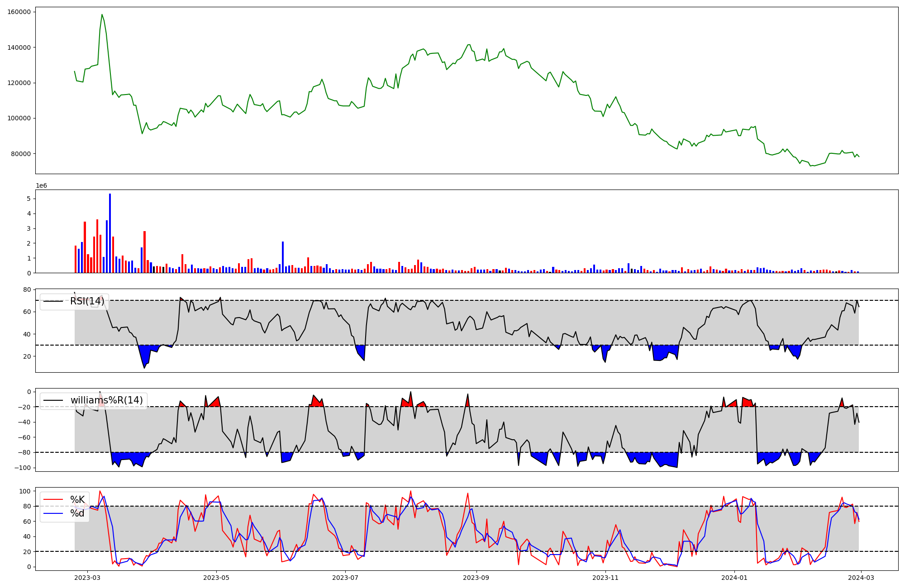The height and width of the screenshot is (588, 905).
Task: Click the 2023-07 x-axis date label
Action: coord(346,578)
